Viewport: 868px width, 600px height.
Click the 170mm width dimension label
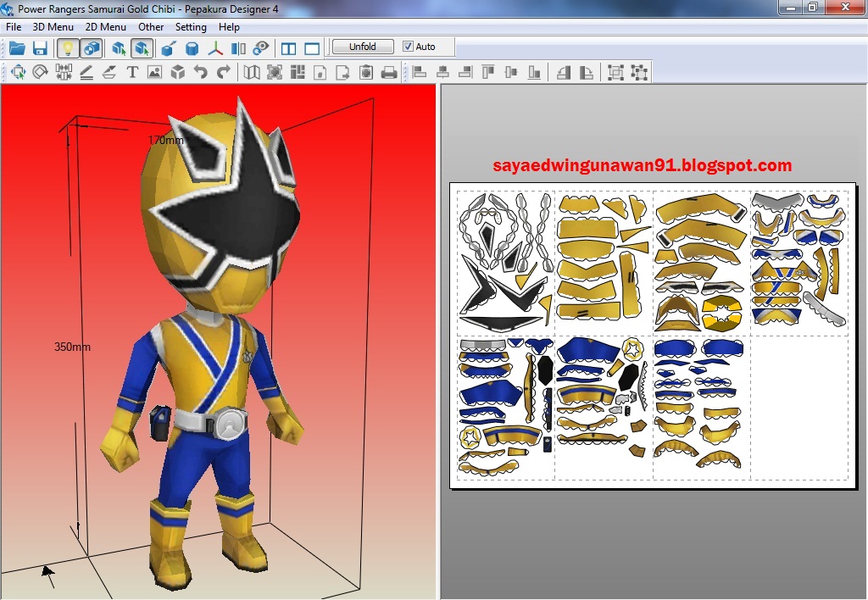pyautogui.click(x=165, y=140)
